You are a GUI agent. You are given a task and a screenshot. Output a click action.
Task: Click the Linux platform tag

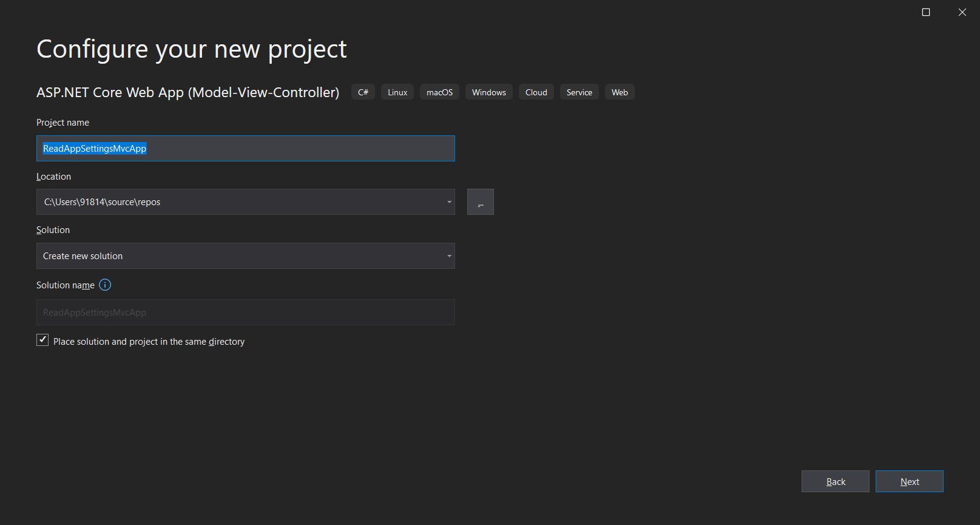tap(397, 92)
